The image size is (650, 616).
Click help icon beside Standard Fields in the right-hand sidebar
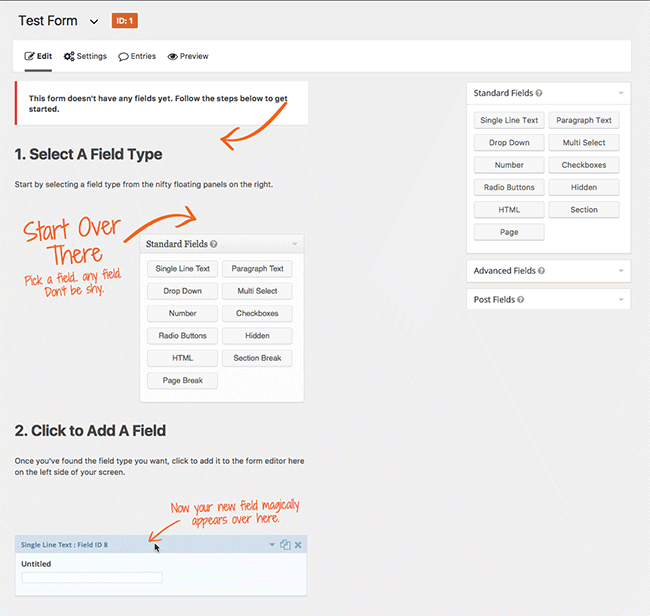pos(538,93)
